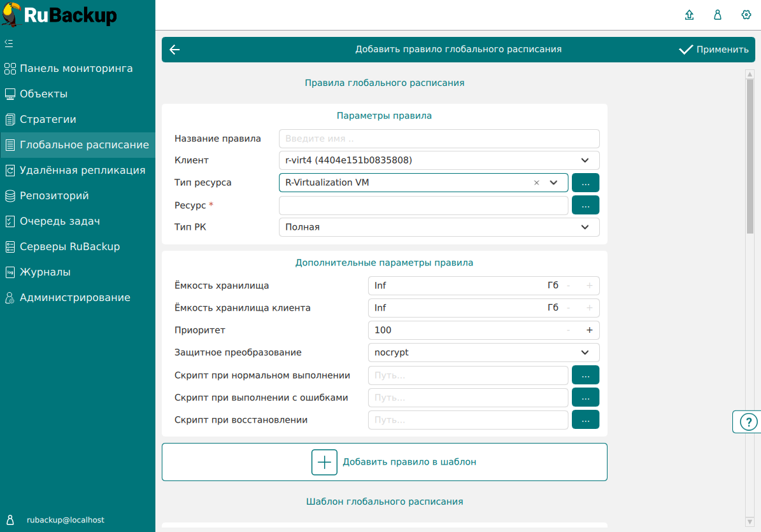Collapse the sidebar with the menu icon
This screenshot has width=761, height=532.
point(9,43)
